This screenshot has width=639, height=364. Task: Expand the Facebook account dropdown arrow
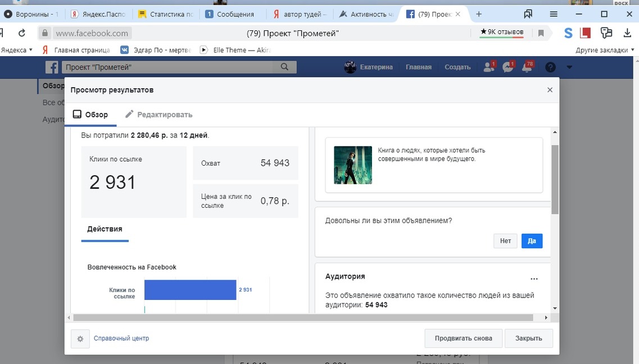(x=569, y=67)
